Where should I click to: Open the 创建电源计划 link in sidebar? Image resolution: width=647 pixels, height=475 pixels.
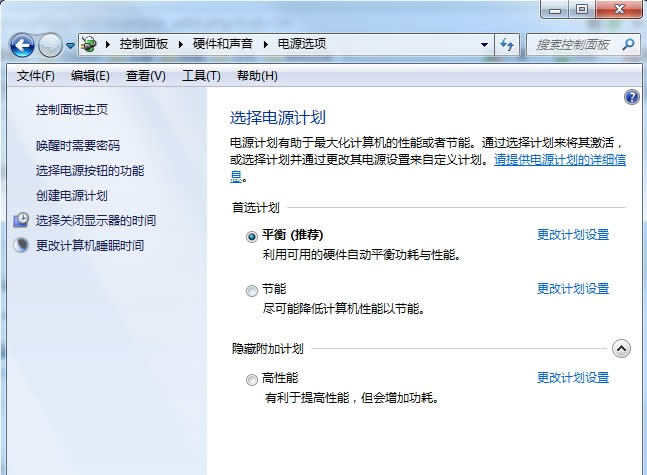[x=71, y=195]
